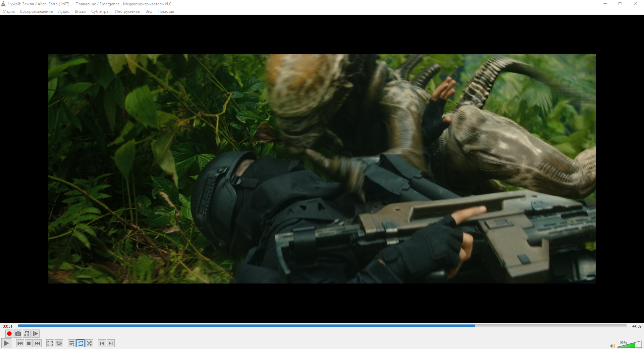Viewport: 644px width, 349px height.
Task: Disable the highlighted loop repeat mode
Action: point(80,343)
